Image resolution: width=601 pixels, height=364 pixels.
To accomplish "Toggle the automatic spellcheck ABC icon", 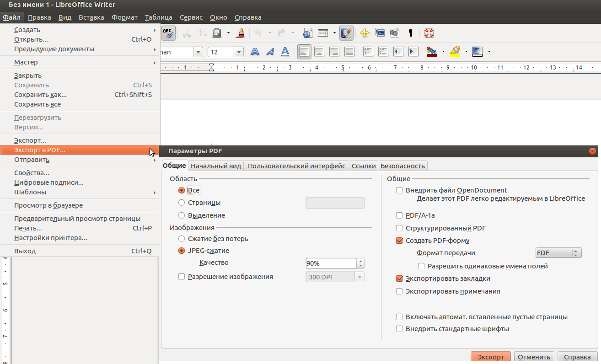I will [x=168, y=32].
